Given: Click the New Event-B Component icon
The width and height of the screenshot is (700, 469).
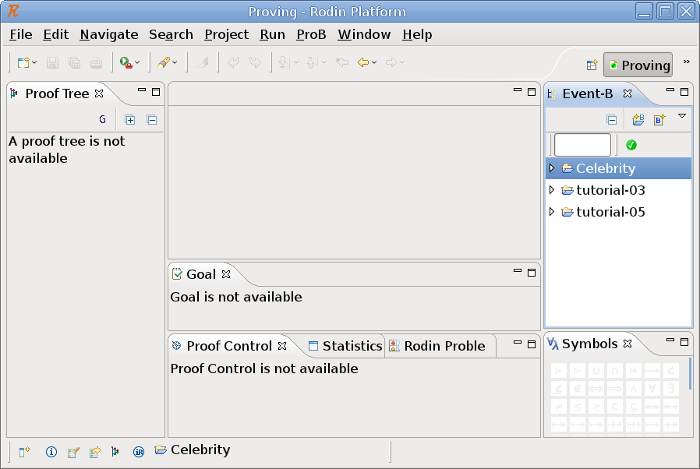Looking at the screenshot, I should (x=659, y=119).
